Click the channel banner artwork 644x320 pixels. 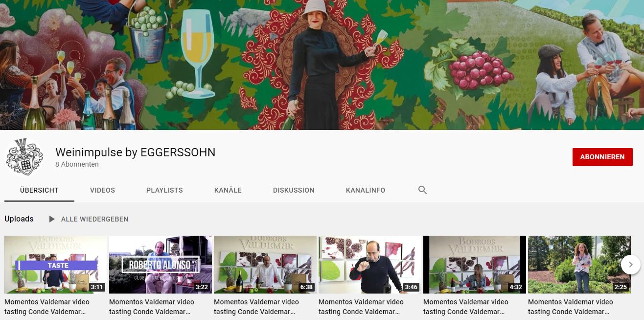click(x=322, y=65)
